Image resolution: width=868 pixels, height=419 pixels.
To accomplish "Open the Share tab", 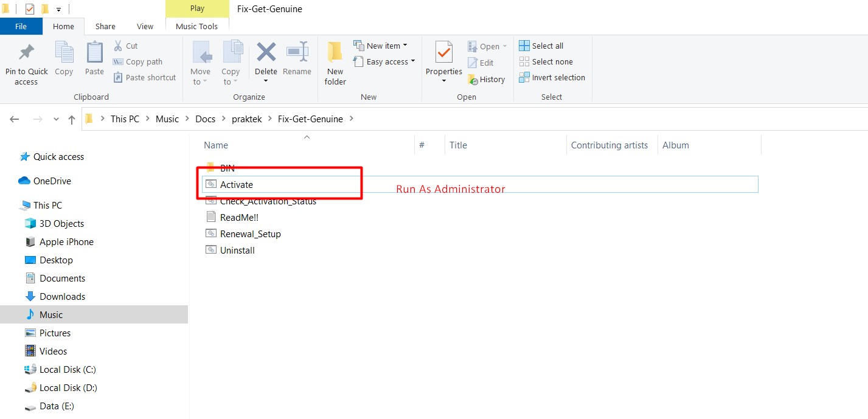I will pyautogui.click(x=105, y=26).
